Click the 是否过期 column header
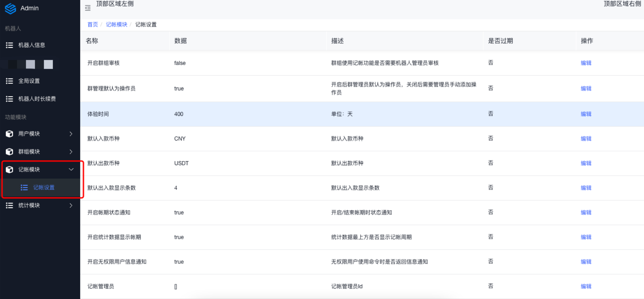Image resolution: width=644 pixels, height=299 pixels. click(500, 41)
